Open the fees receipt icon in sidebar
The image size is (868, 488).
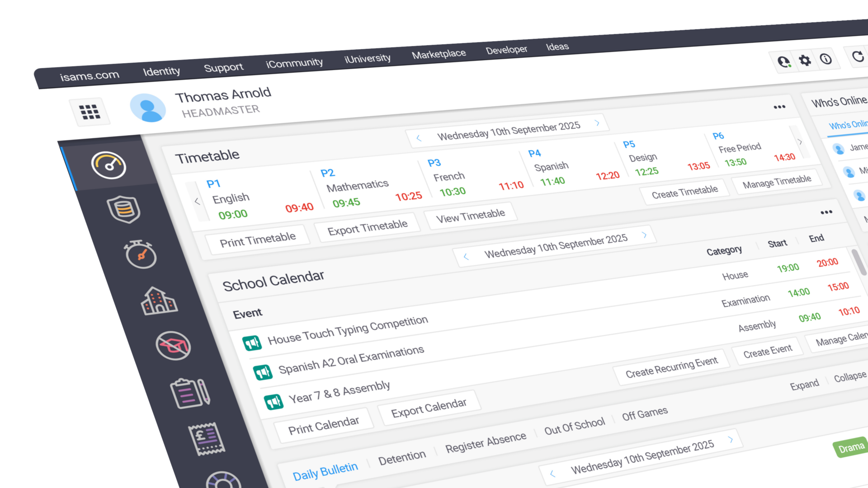207,438
